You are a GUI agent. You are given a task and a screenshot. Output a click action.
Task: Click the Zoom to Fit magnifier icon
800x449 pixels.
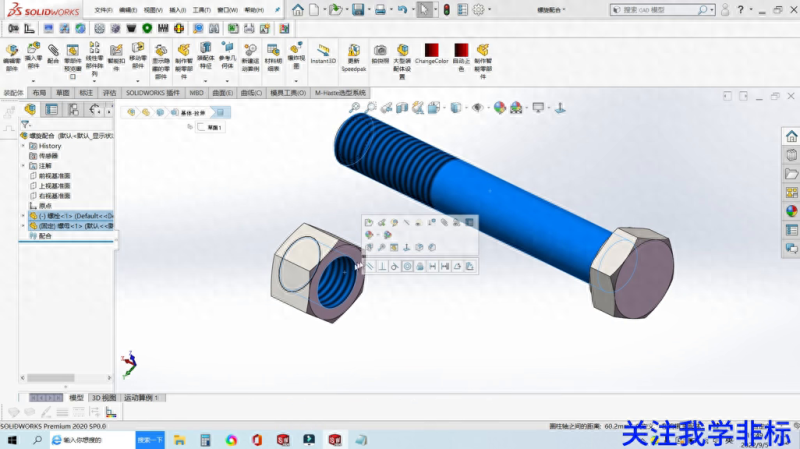click(x=353, y=107)
